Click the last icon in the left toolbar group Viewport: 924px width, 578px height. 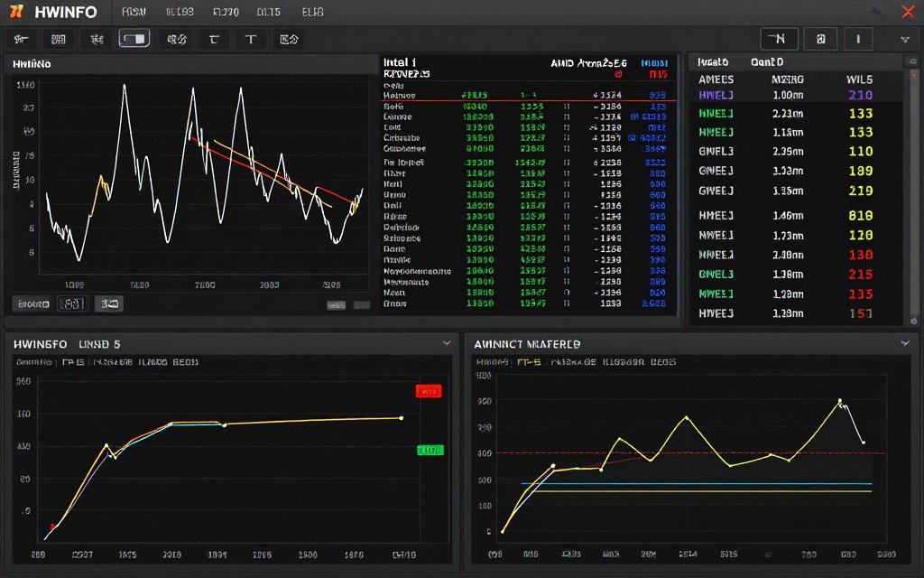(x=289, y=40)
